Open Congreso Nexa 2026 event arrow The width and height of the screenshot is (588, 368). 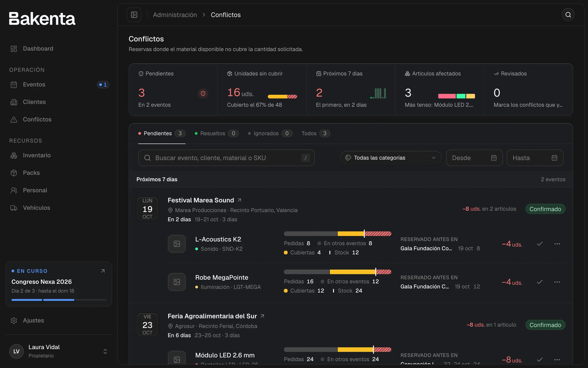coord(103,271)
